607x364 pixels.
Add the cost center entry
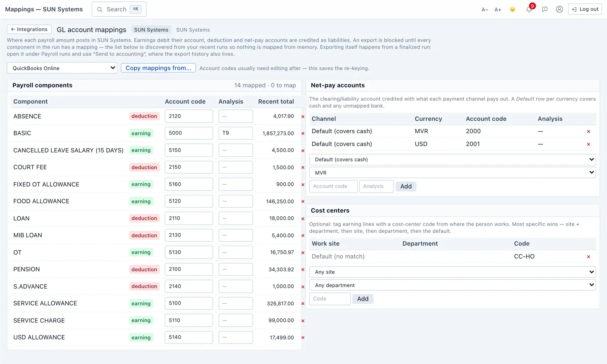(x=362, y=299)
